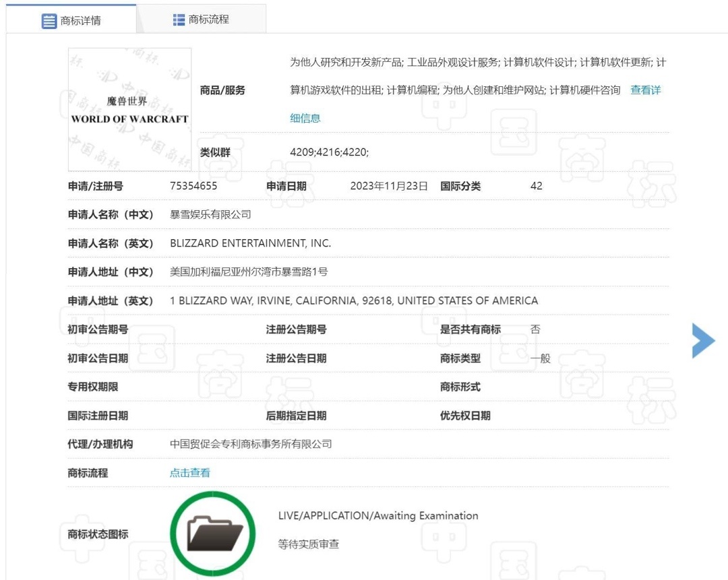Select BLIZZARD ENTERTAINMENT, INC. text

(x=250, y=243)
